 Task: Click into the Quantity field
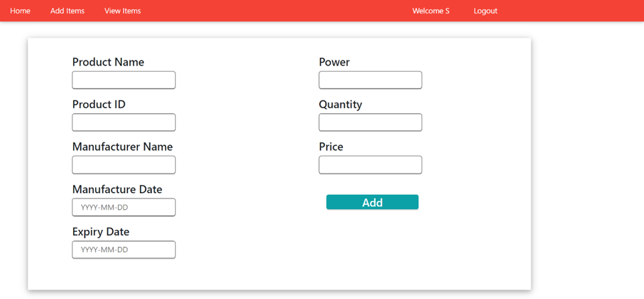(x=370, y=122)
